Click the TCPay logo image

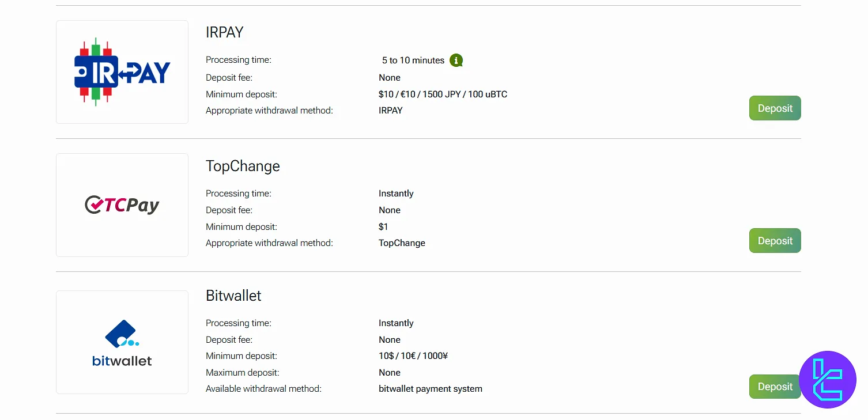[122, 205]
